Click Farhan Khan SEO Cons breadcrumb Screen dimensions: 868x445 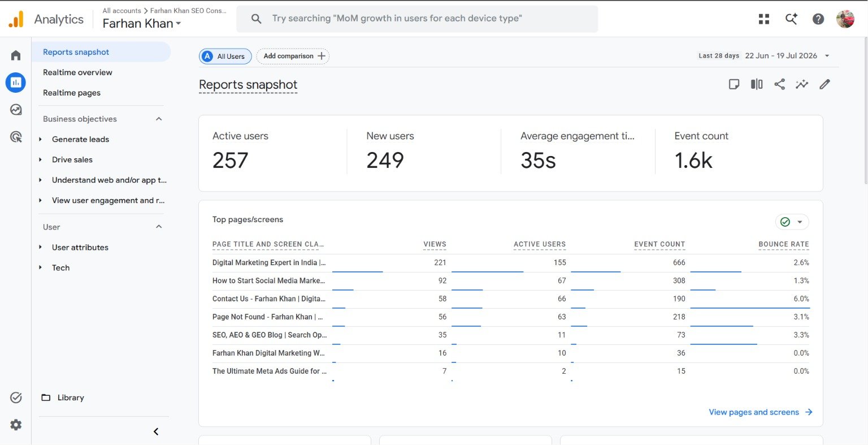pyautogui.click(x=188, y=11)
